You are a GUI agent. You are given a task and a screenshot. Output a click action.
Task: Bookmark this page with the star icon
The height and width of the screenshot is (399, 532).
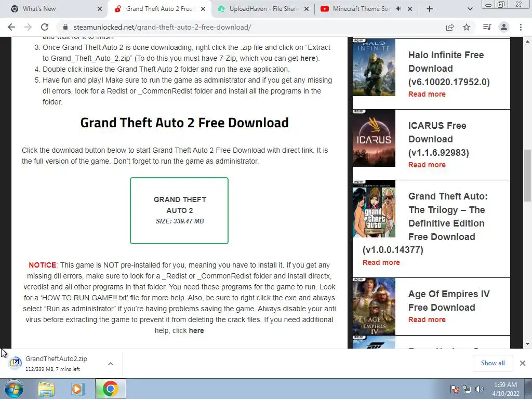pos(467,27)
